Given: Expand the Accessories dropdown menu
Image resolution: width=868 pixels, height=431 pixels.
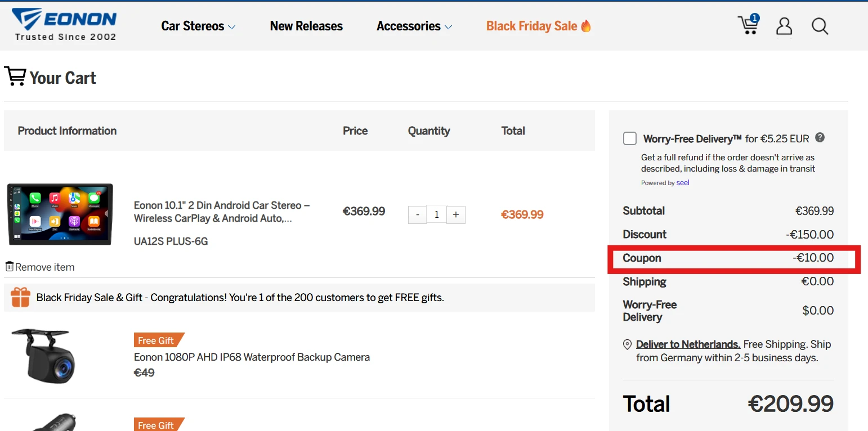Looking at the screenshot, I should [x=414, y=26].
